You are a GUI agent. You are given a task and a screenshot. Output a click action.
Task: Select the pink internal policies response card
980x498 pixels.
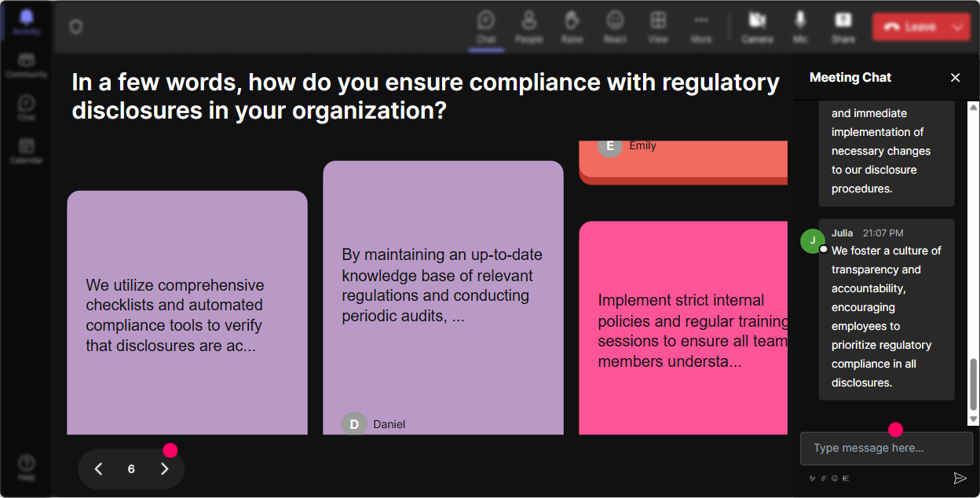683,328
